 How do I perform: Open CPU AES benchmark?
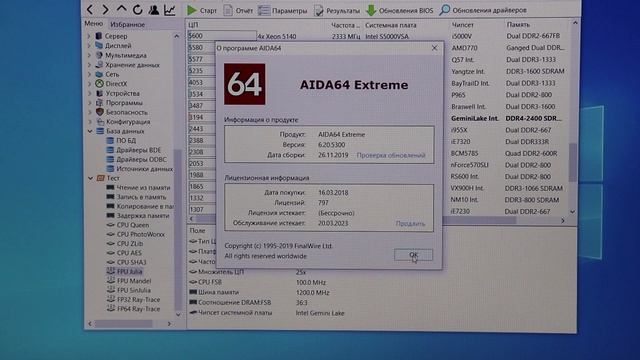click(129, 253)
